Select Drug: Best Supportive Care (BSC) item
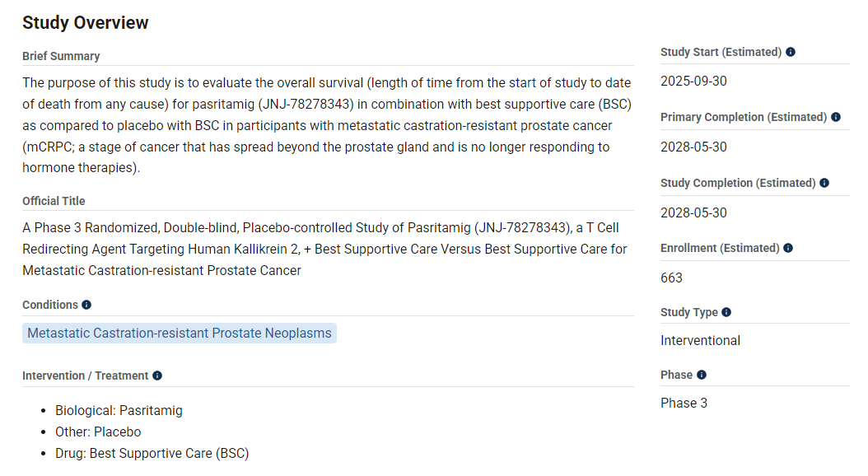This screenshot has height=476, width=868. tap(152, 453)
